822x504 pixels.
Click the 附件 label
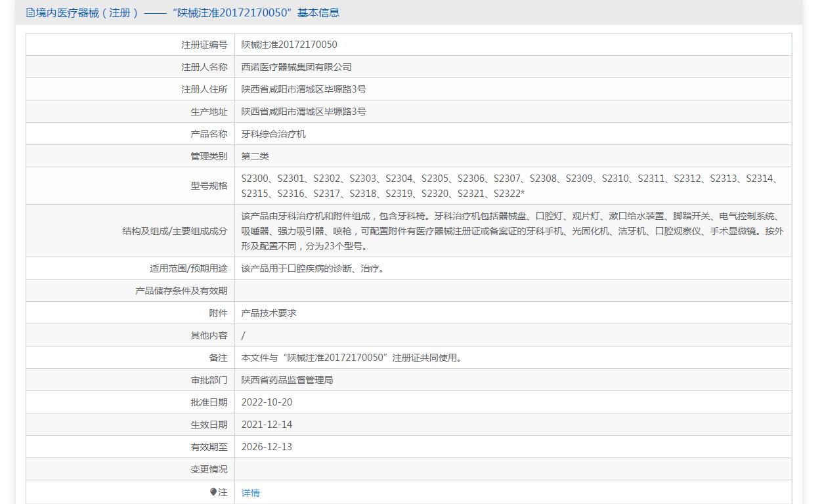(x=218, y=313)
